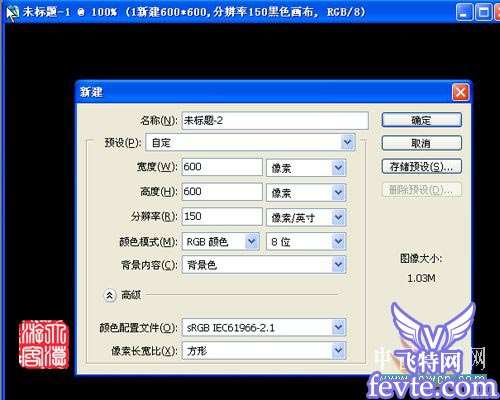Open the RGB 颜色 color mode dropdown
Viewport: 500px width, 400px height.
(x=221, y=242)
